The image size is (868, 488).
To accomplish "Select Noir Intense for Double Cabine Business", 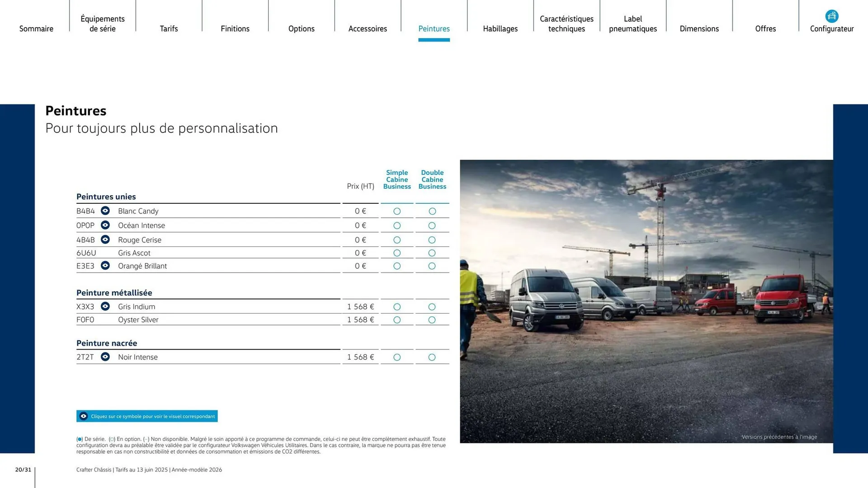I will [432, 357].
